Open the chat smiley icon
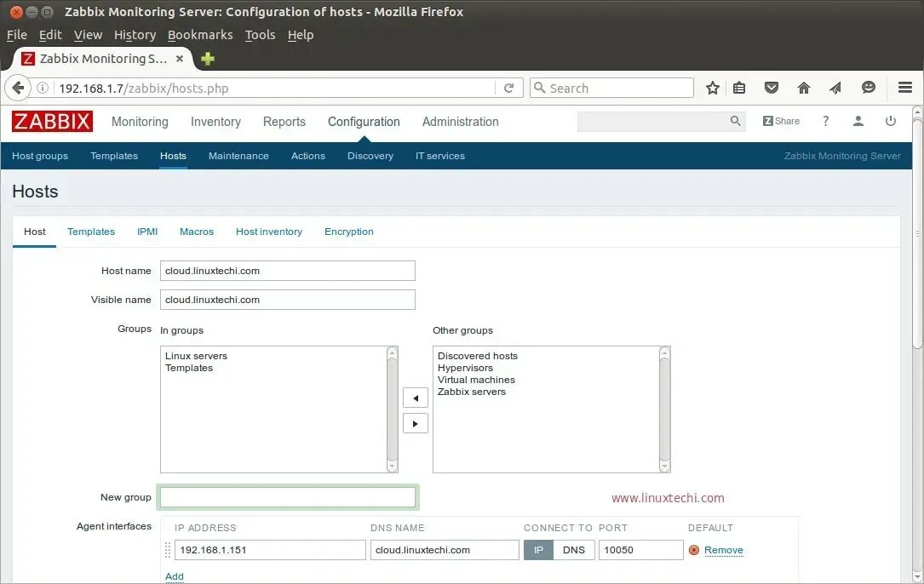This screenshot has height=584, width=924. point(868,88)
